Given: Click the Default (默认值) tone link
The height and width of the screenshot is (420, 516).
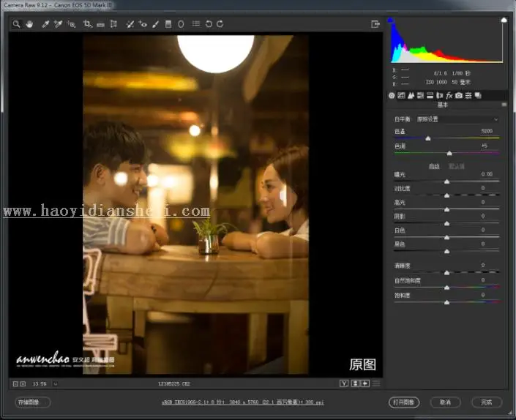Looking at the screenshot, I should point(457,166).
